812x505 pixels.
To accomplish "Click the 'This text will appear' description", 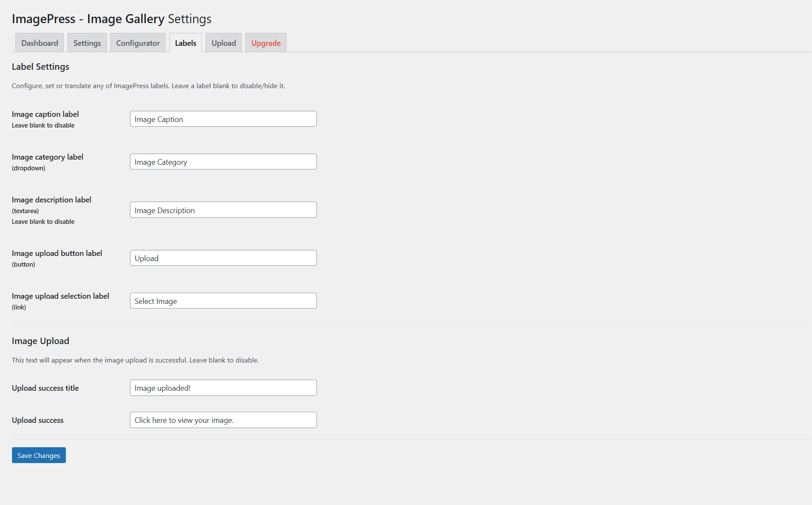I will click(135, 360).
